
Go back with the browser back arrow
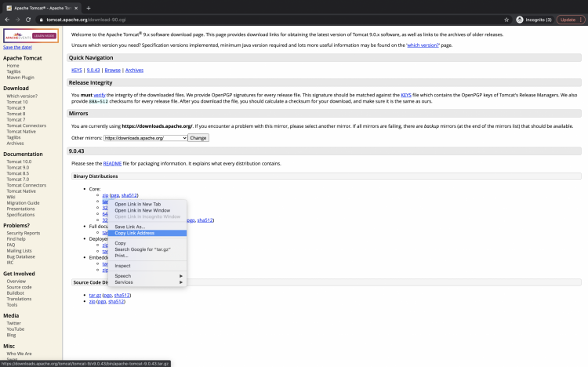click(7, 20)
